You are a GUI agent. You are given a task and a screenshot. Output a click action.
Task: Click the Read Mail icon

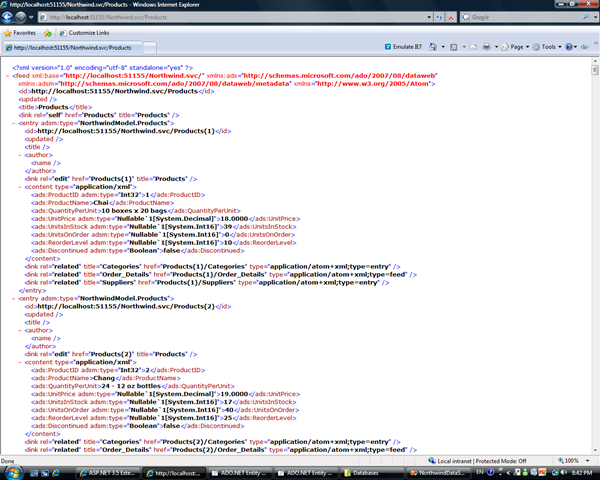point(474,47)
